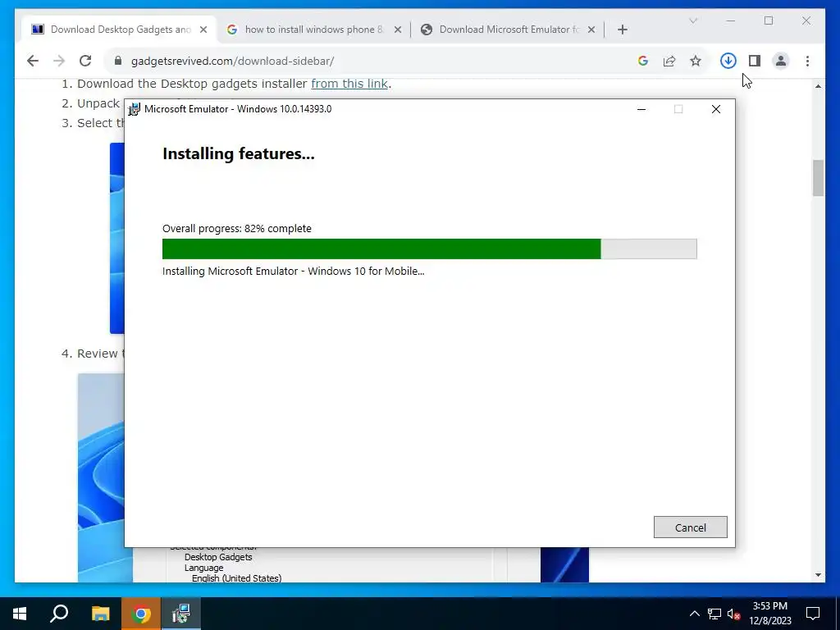
Task: Open the 'from this link' download link
Action: [349, 84]
